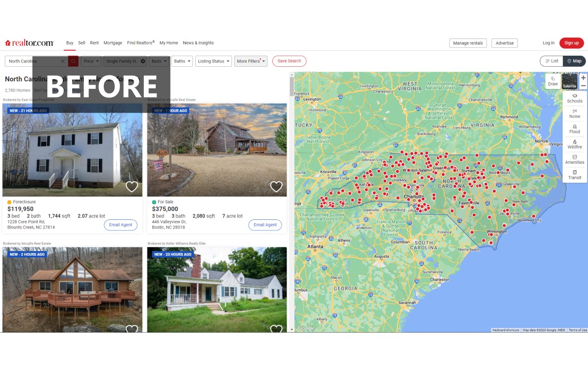Click the Sign up button

571,43
